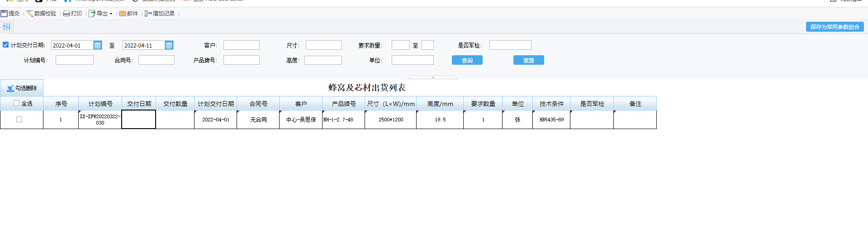
Task: Click the 计划交付日期 column header
Action: [216, 104]
